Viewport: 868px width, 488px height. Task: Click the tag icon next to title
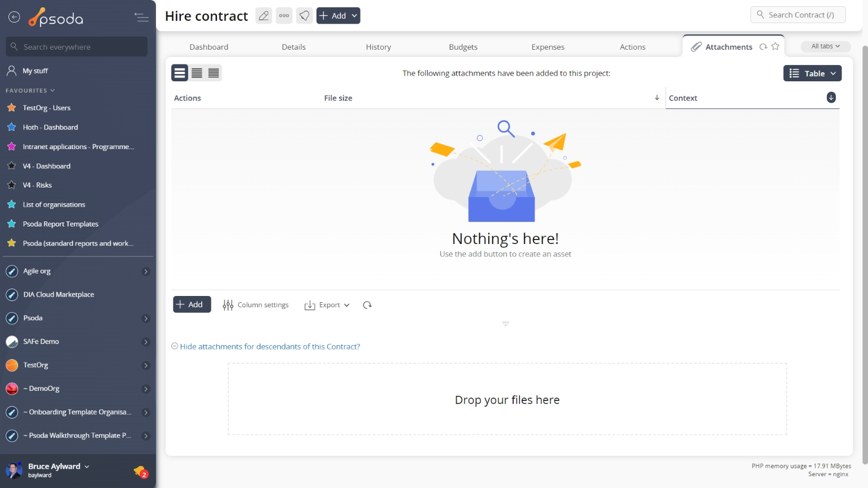tap(305, 16)
